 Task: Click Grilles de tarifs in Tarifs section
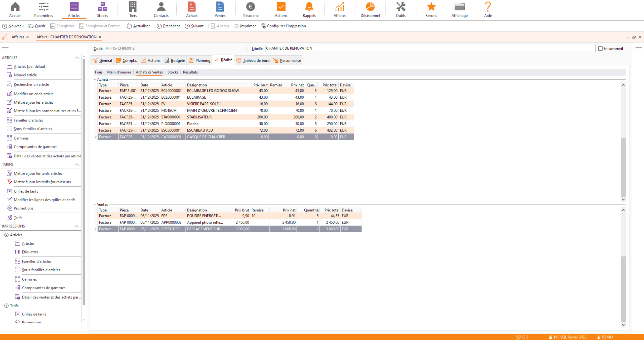tap(26, 191)
